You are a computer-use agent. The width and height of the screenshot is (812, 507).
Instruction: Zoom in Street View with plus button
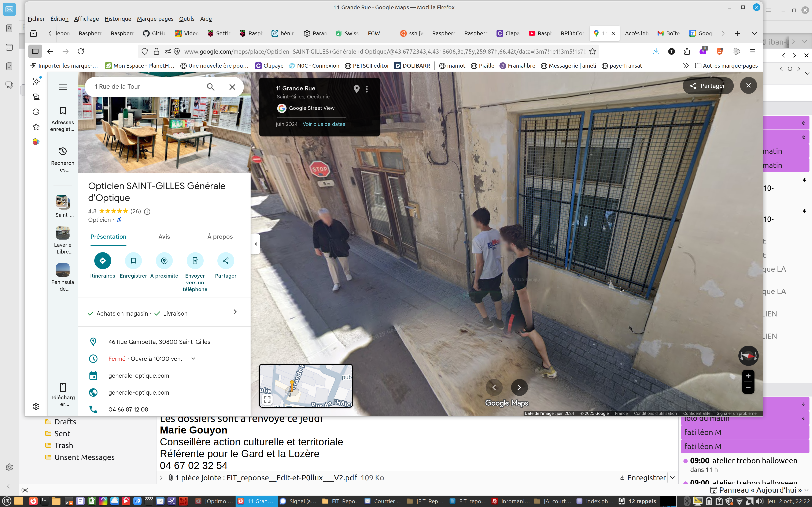point(748,376)
